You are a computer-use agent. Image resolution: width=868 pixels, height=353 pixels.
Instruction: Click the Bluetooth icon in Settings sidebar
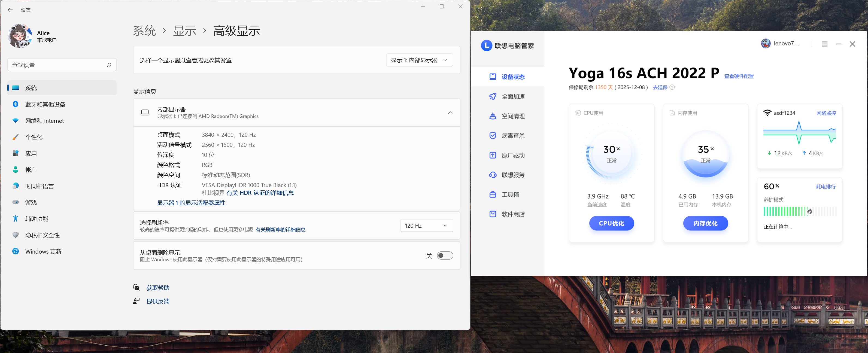pos(16,104)
